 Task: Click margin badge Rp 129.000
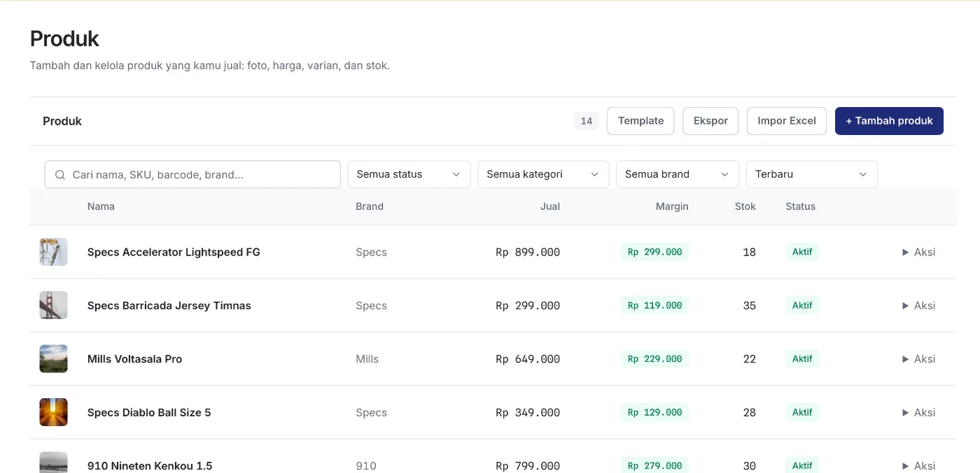coord(654,413)
